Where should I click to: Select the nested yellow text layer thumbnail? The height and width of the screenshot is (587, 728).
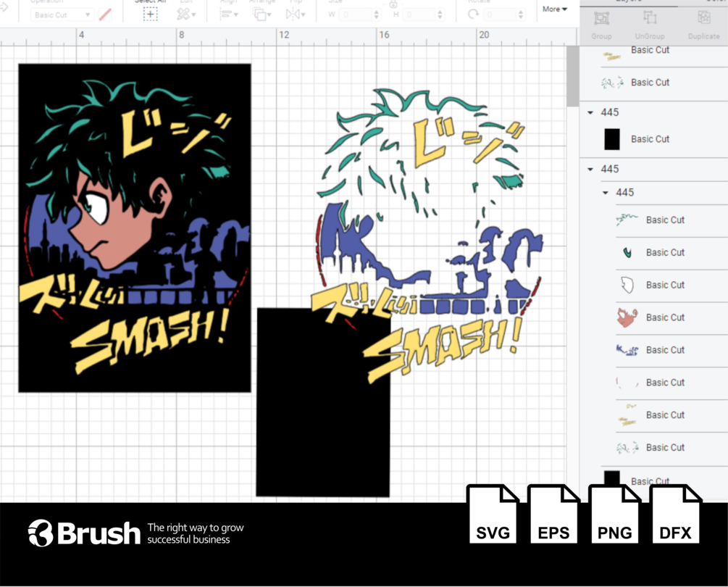coord(627,415)
